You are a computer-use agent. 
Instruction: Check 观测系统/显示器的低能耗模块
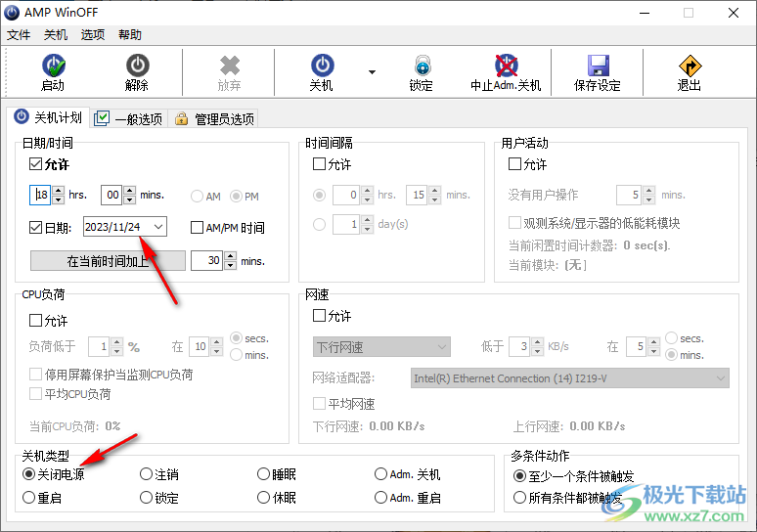514,223
